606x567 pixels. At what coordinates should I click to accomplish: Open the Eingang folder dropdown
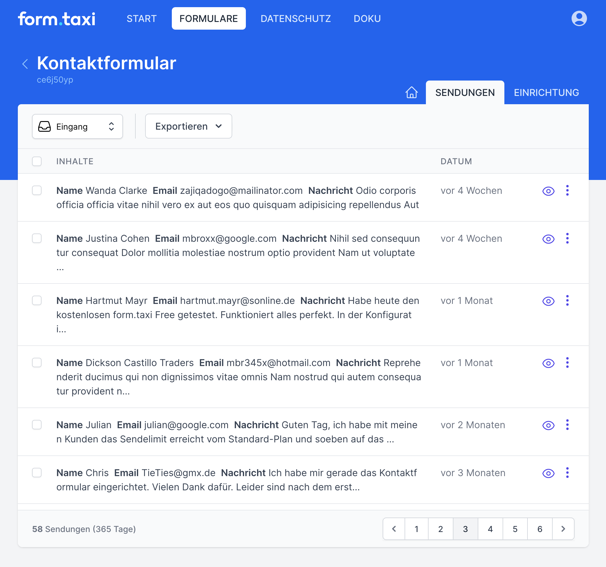click(x=77, y=127)
